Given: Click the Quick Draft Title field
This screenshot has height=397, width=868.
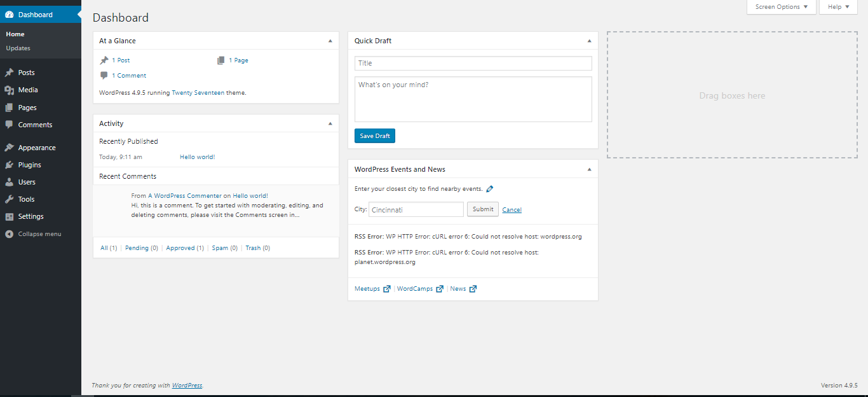Looking at the screenshot, I should (473, 63).
